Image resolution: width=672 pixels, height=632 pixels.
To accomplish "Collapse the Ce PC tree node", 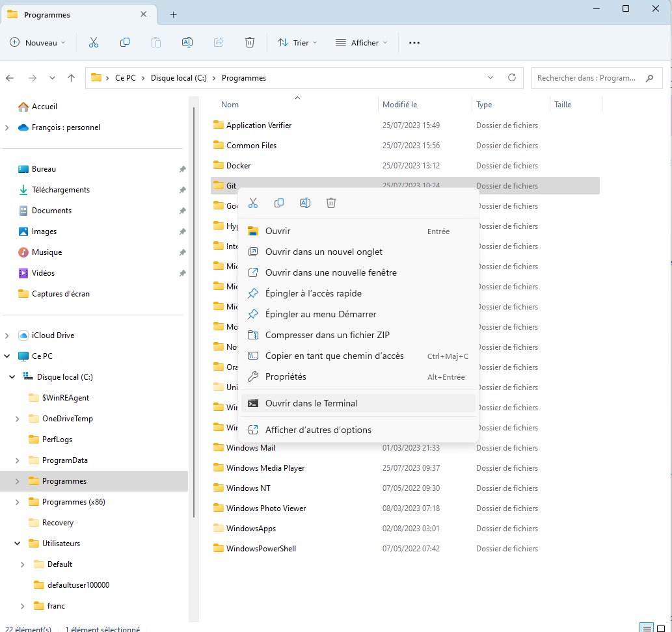I will point(7,356).
